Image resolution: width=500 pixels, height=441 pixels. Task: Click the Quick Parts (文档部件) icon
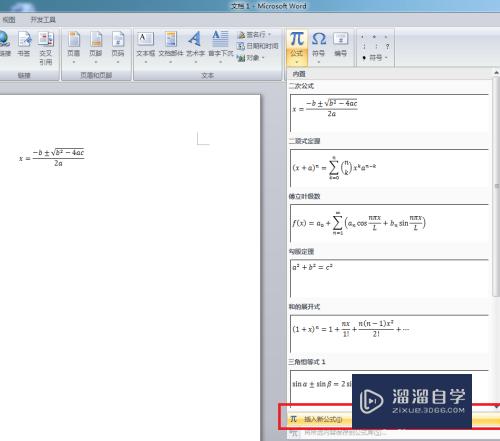tap(171, 39)
